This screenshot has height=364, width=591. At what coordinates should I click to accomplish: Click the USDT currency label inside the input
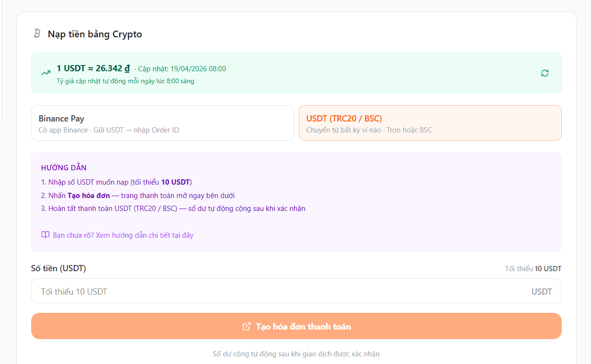point(543,291)
